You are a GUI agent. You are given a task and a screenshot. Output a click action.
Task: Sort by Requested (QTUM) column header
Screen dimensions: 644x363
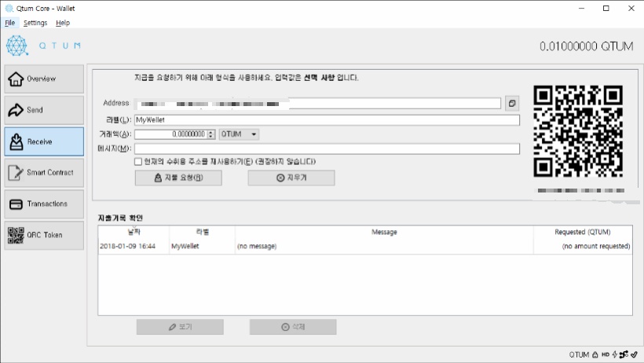tap(583, 232)
